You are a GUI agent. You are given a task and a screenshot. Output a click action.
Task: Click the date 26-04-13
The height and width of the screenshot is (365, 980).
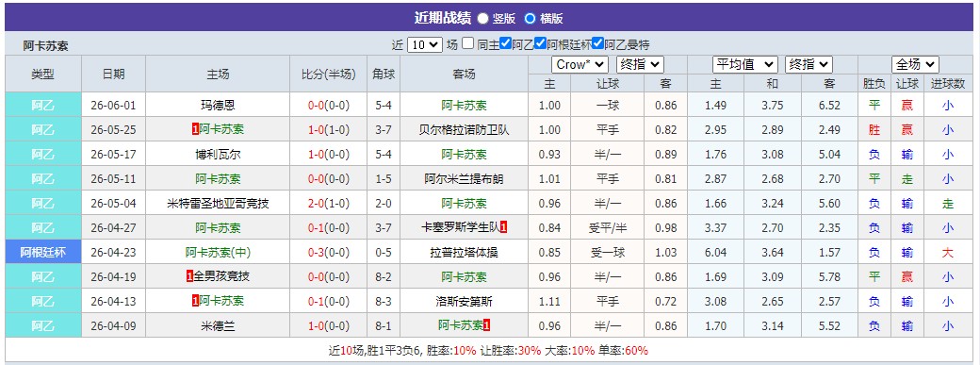click(113, 302)
